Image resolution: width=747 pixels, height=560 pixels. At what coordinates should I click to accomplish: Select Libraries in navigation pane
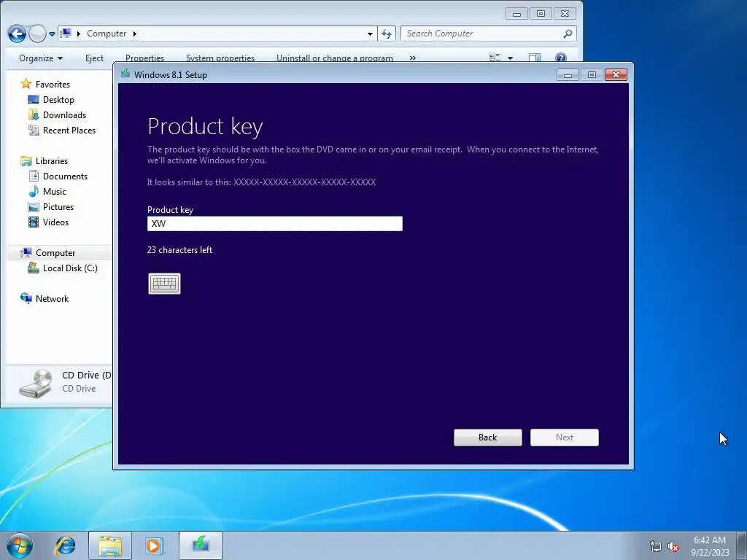click(x=52, y=161)
